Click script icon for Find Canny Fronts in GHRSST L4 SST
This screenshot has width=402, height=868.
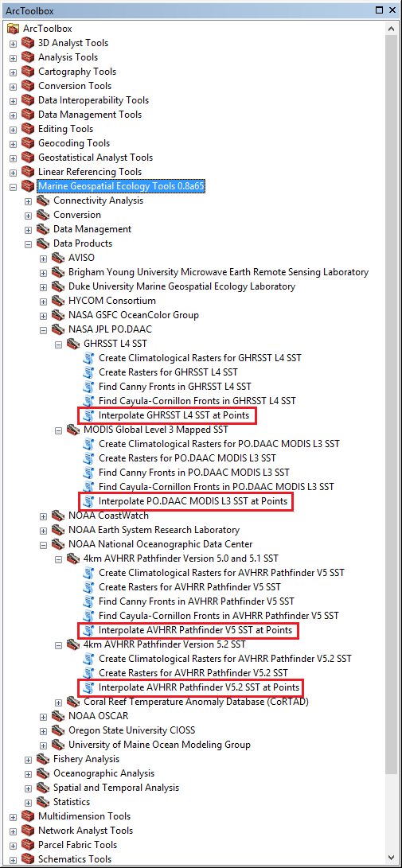click(88, 387)
